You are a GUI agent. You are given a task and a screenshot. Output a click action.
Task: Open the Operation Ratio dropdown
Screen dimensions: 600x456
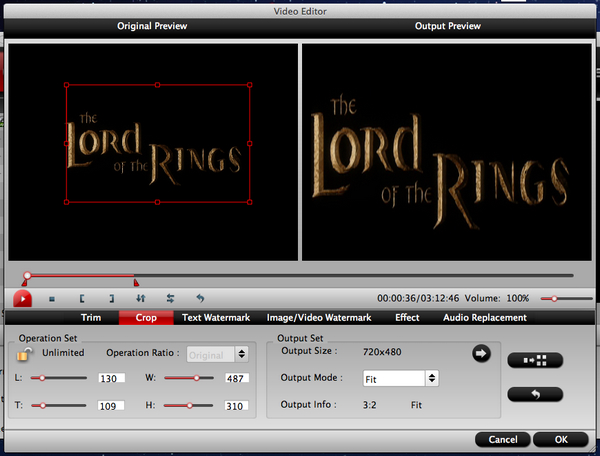click(217, 355)
